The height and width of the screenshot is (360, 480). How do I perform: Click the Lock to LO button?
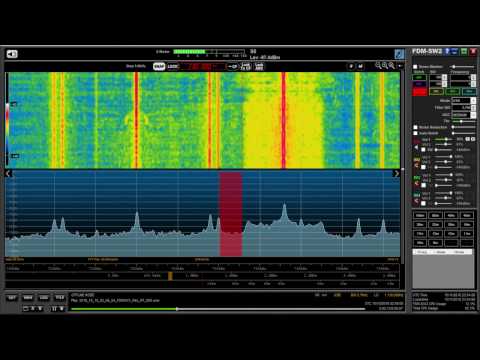coord(246,66)
